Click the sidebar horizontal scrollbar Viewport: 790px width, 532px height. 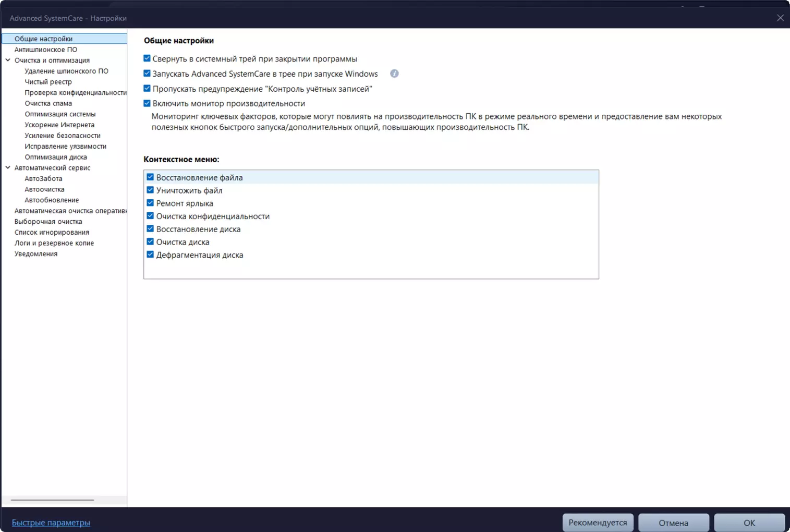[52, 500]
